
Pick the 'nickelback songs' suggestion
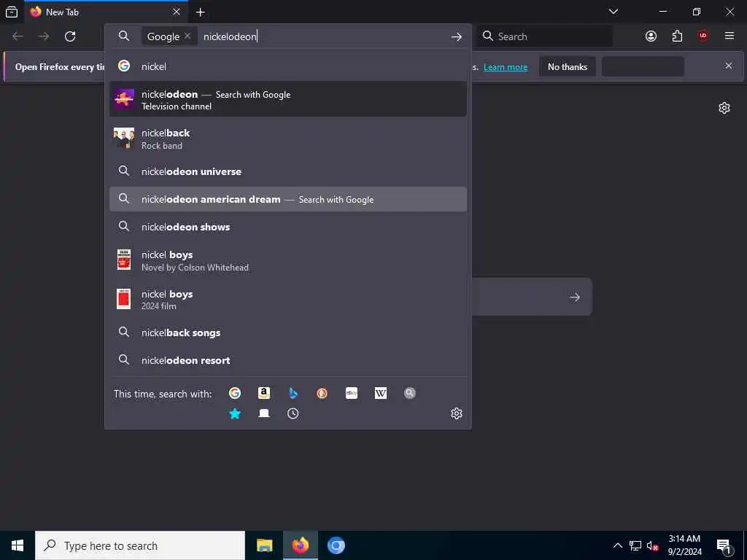(x=287, y=332)
